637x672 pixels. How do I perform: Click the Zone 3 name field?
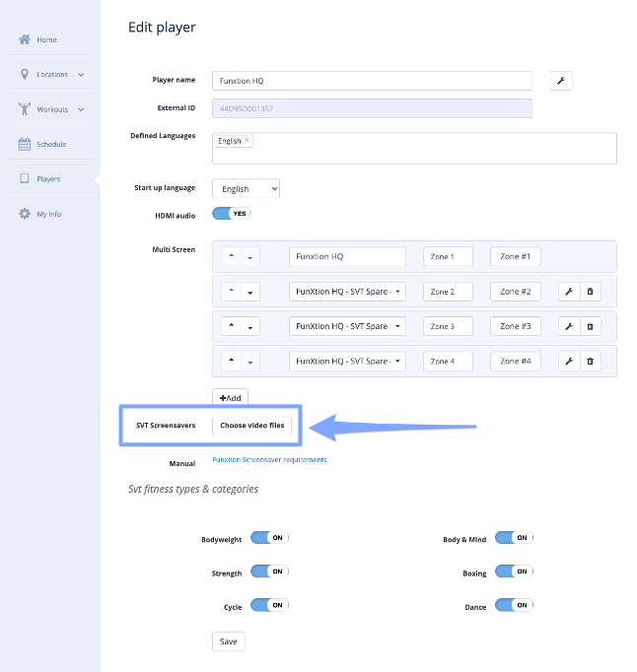(x=448, y=326)
